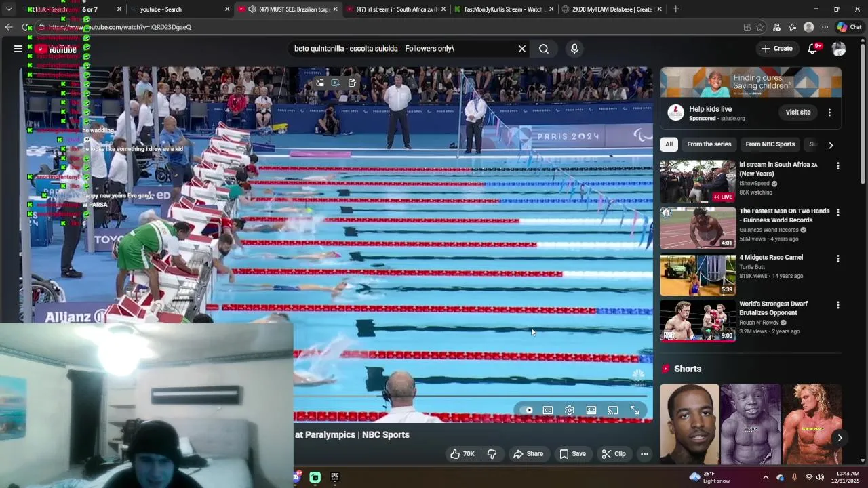
Task: Dislike the video
Action: tap(493, 454)
